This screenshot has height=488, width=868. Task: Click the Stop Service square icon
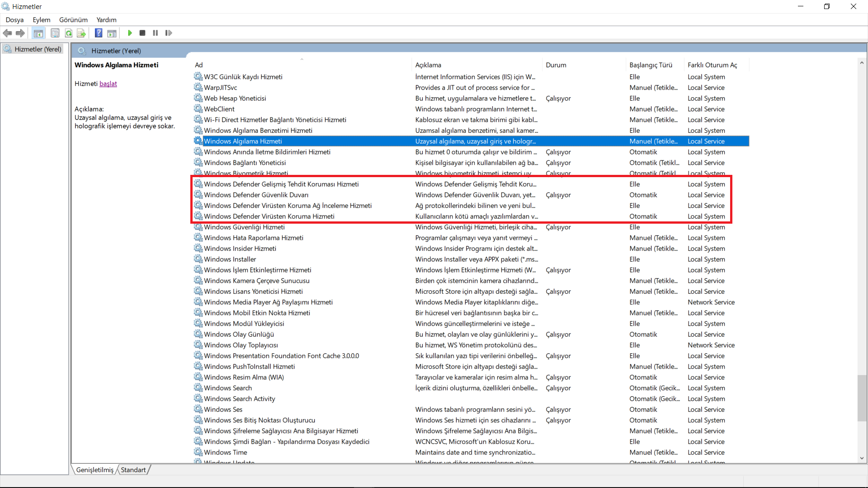[142, 33]
